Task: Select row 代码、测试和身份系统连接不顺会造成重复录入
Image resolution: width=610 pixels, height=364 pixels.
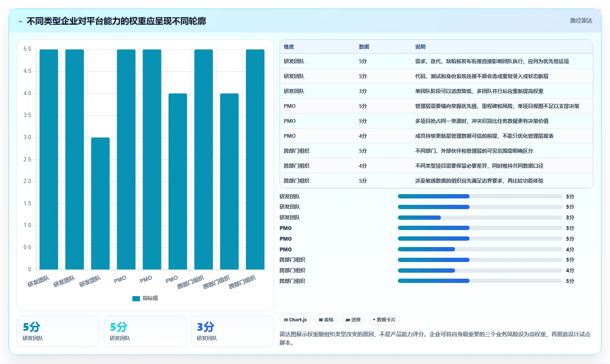Action: coord(436,76)
